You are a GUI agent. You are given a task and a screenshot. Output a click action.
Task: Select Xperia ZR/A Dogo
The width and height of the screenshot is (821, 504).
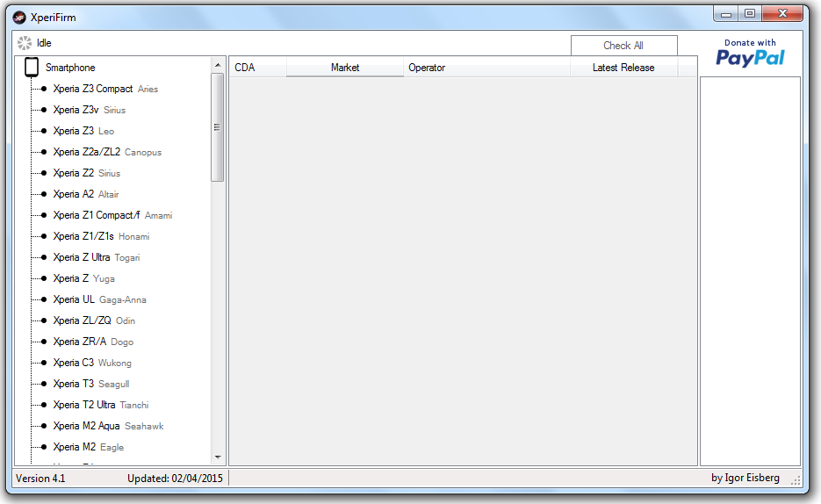click(93, 342)
